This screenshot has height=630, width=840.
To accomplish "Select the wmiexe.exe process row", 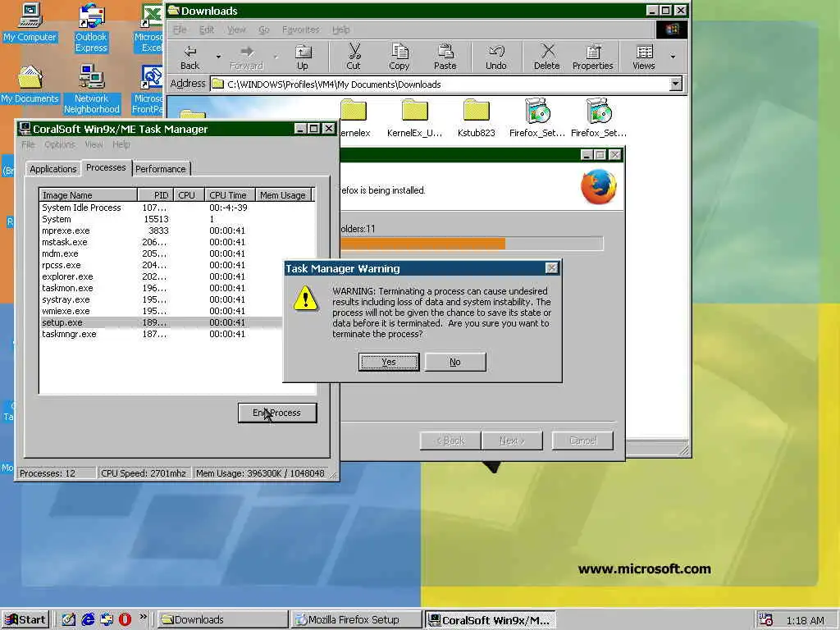I will [161, 311].
